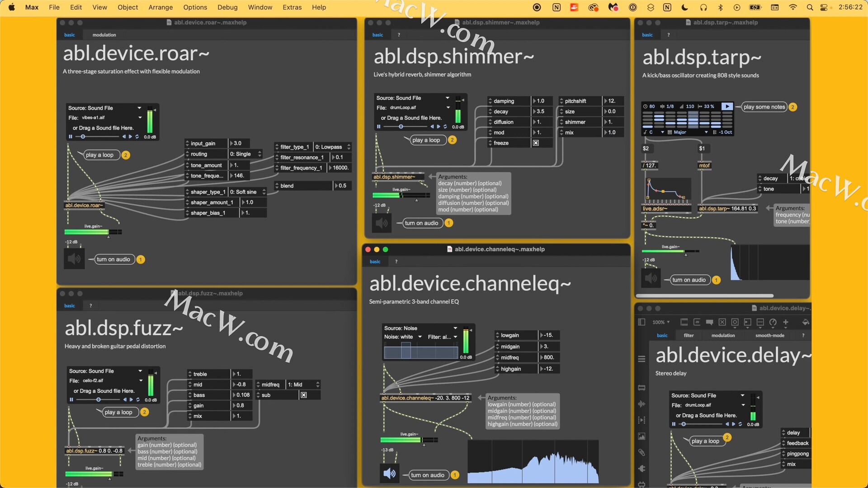Viewport: 868px width, 488px height.
Task: Open the Debug menu
Action: pyautogui.click(x=227, y=7)
